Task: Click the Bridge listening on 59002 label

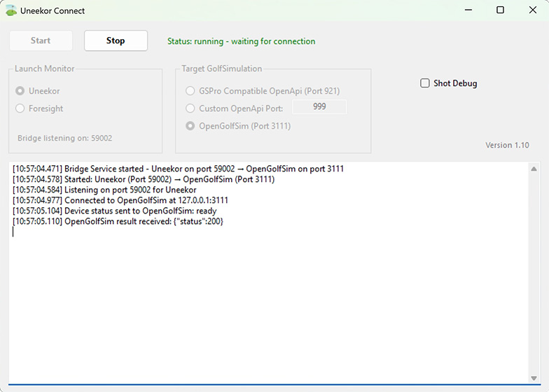Action: [x=64, y=139]
